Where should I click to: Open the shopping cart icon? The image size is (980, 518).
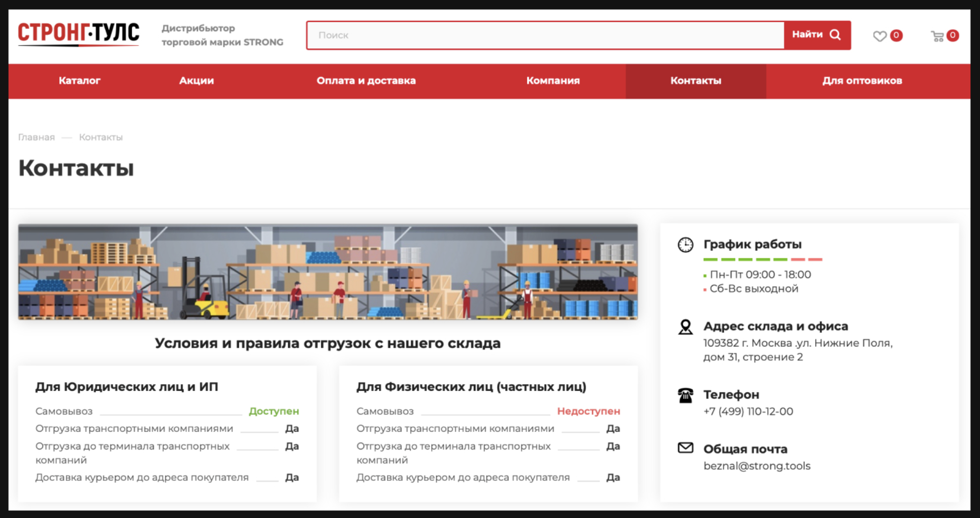coord(937,36)
